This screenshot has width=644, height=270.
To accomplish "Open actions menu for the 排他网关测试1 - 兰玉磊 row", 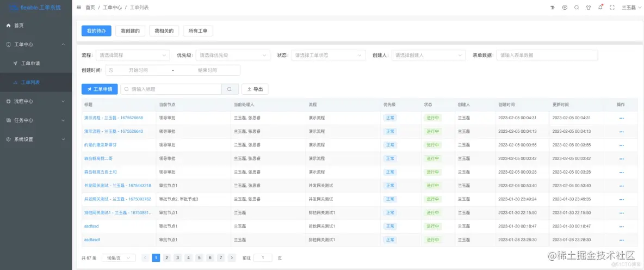I will point(621,213).
